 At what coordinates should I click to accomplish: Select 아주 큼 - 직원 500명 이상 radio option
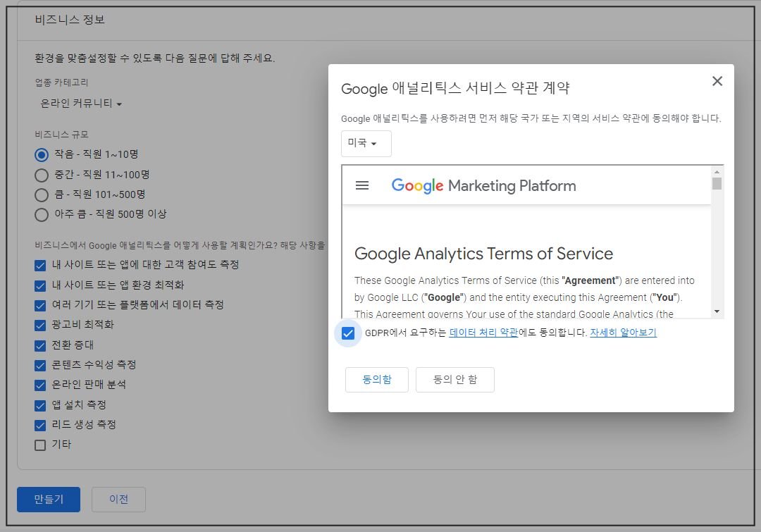point(42,214)
